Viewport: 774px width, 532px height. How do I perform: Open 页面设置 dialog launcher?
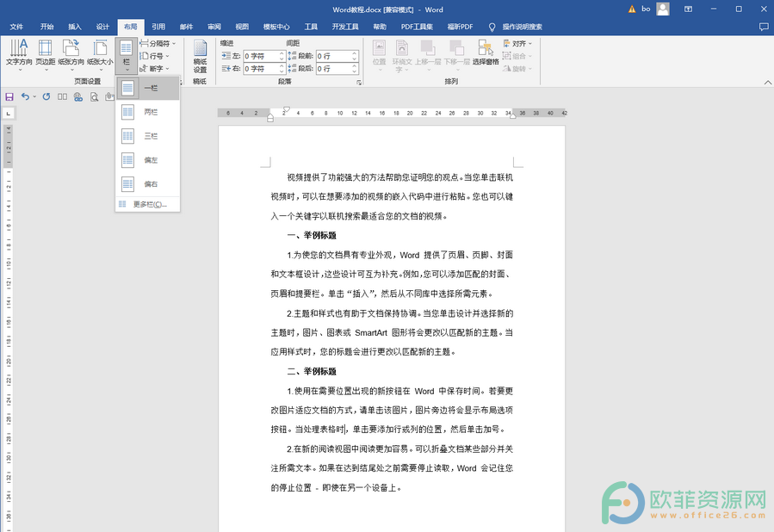[180, 82]
